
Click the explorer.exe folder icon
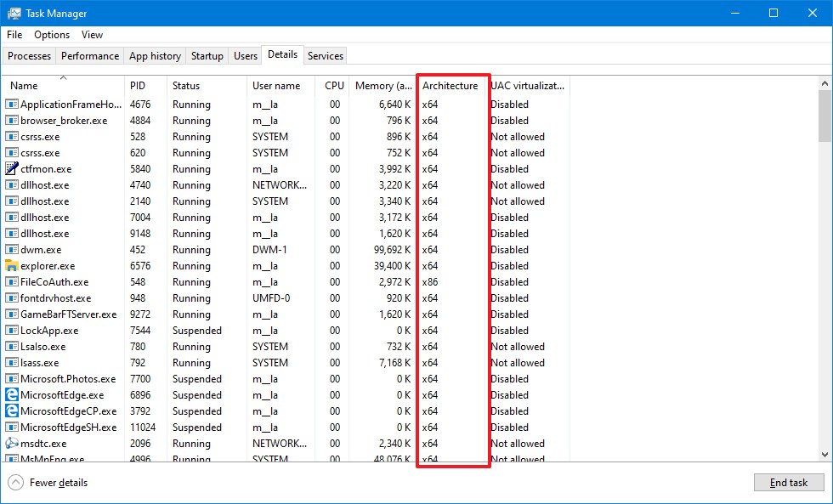(x=12, y=265)
